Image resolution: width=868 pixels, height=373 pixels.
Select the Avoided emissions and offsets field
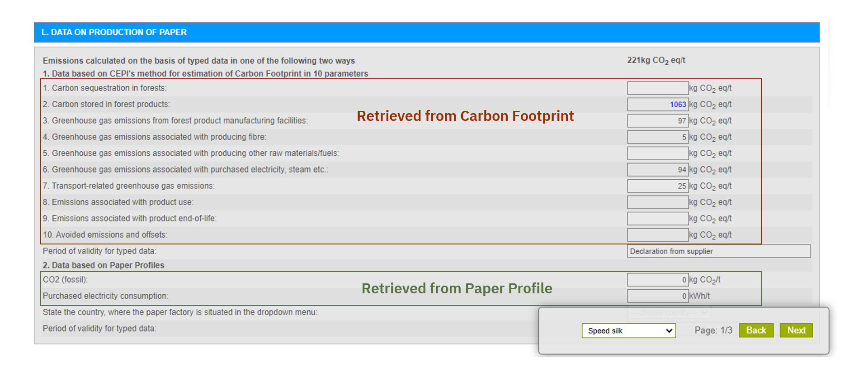pyautogui.click(x=657, y=235)
